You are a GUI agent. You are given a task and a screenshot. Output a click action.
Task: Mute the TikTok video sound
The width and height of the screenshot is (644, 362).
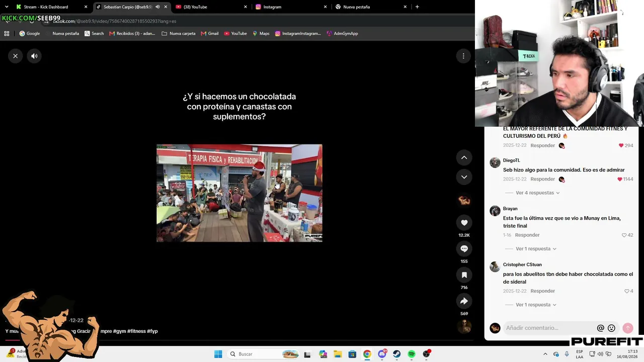(x=34, y=56)
